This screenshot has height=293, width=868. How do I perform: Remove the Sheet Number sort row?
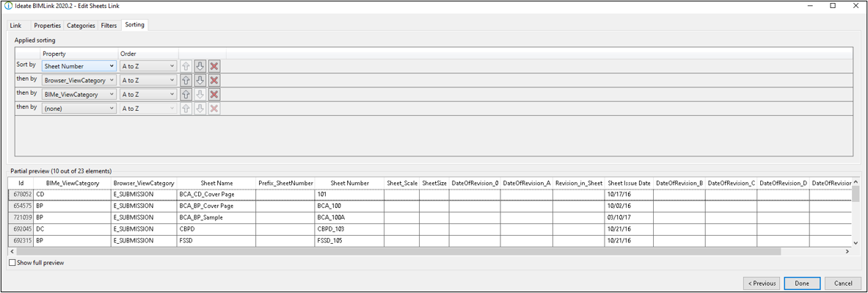pyautogui.click(x=214, y=66)
